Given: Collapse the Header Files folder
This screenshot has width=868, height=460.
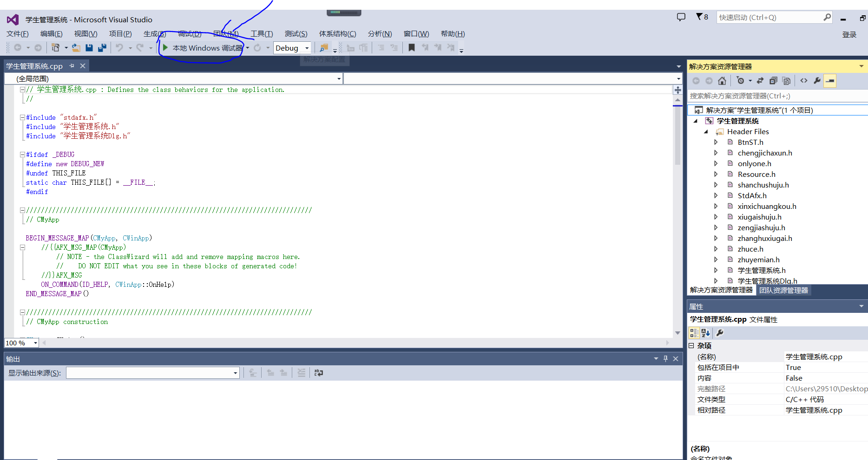Looking at the screenshot, I should coord(706,132).
